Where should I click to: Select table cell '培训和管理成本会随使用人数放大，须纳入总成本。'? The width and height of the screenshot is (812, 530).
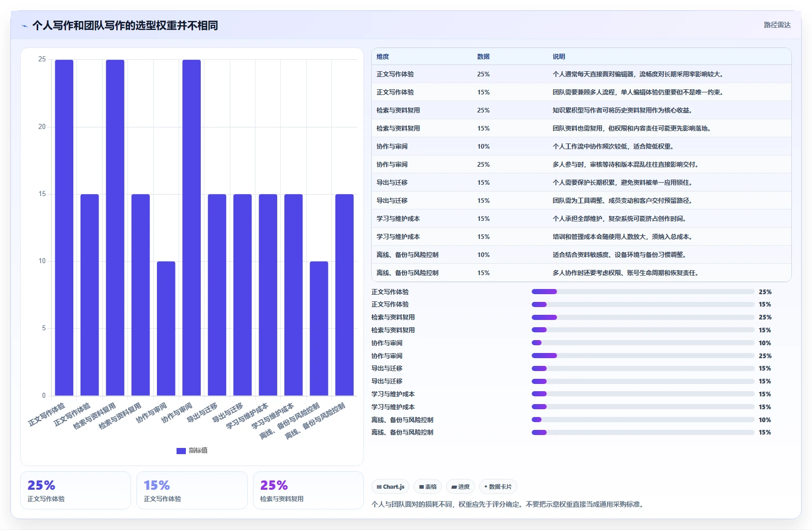(623, 237)
